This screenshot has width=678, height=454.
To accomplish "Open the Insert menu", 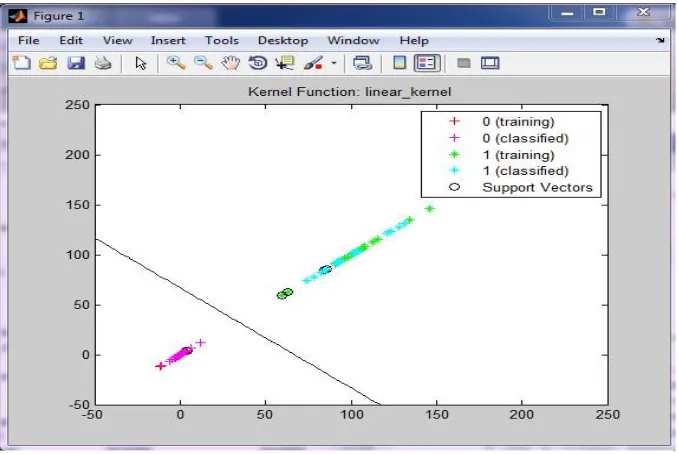I will click(x=168, y=40).
